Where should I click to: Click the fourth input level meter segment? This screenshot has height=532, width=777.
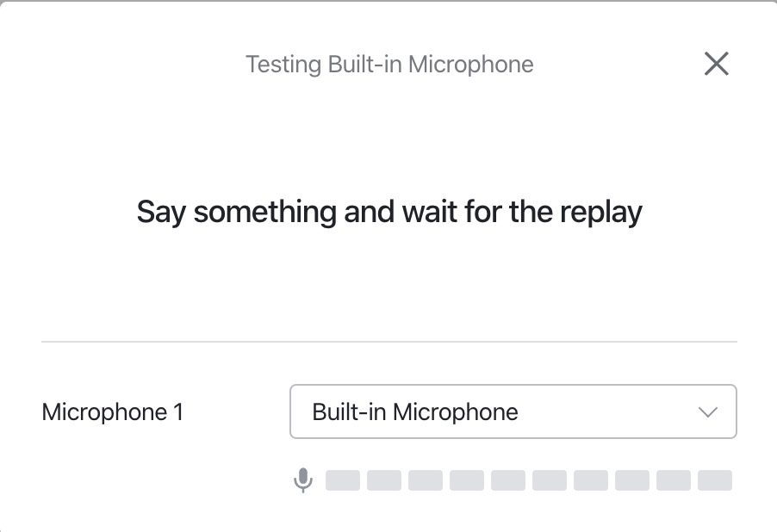467,480
